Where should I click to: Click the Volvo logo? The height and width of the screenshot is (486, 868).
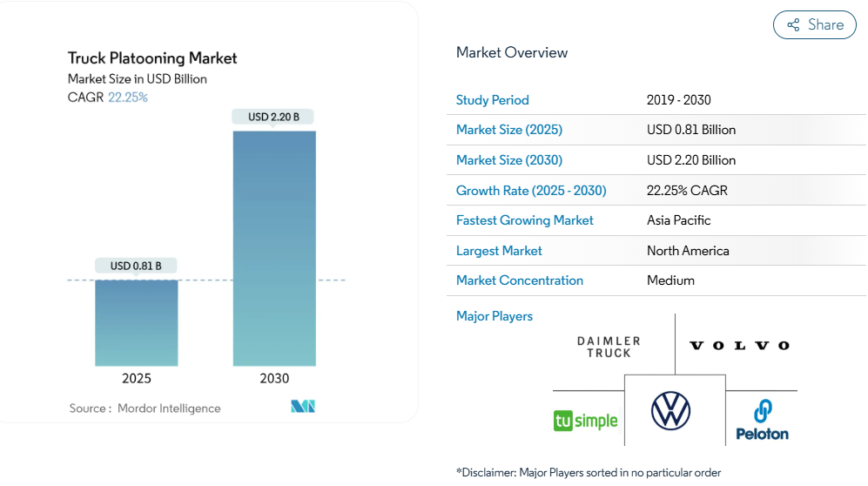[x=739, y=346]
